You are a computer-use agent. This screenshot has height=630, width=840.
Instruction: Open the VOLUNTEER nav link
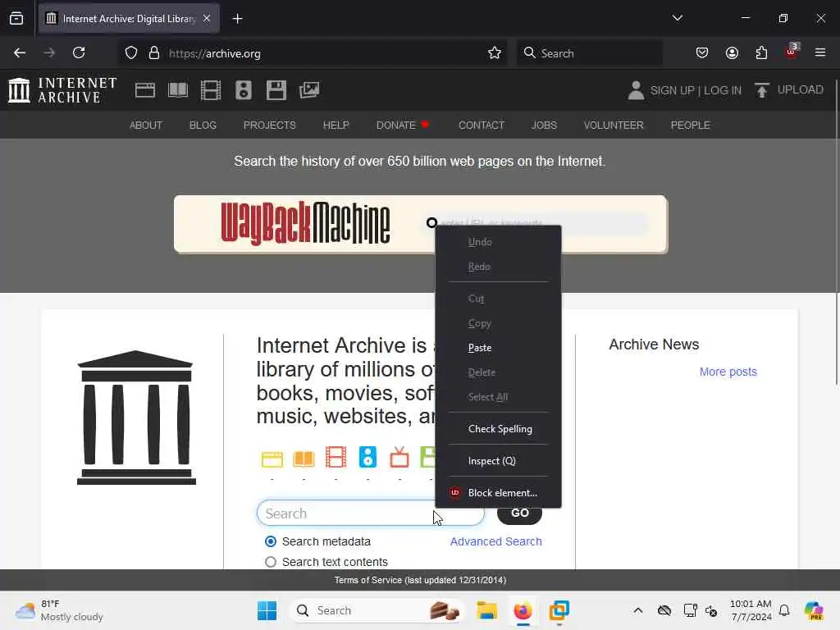click(614, 126)
